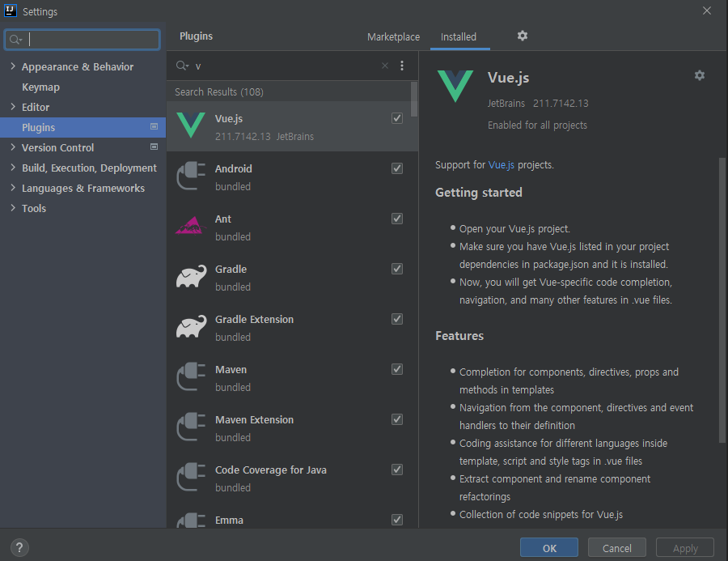Open the Vue.js link in description
Screen dimensions: 728x561
tap(501, 164)
